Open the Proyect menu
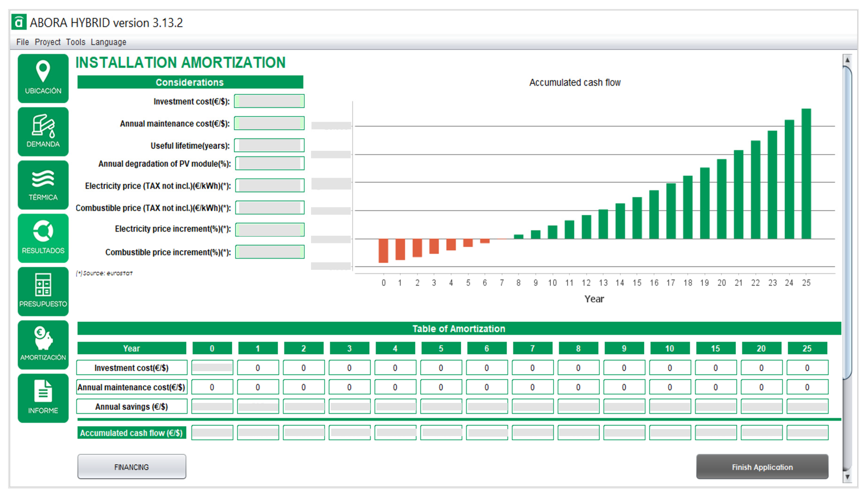This screenshot has width=868, height=498. pyautogui.click(x=48, y=42)
